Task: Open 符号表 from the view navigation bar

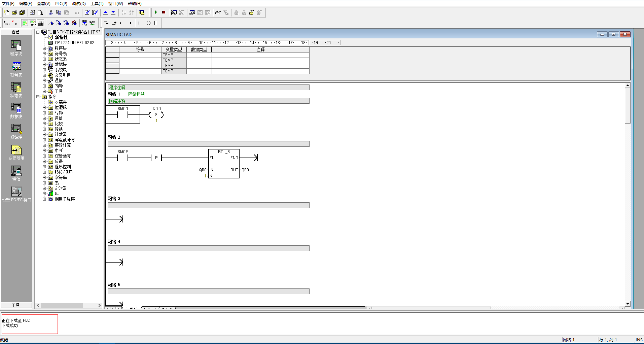Action: (x=16, y=69)
